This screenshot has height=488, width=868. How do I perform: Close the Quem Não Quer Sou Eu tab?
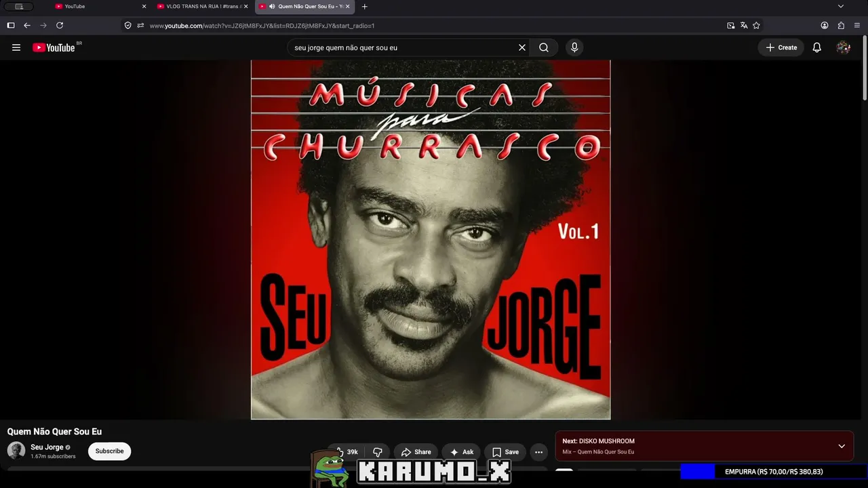(348, 7)
